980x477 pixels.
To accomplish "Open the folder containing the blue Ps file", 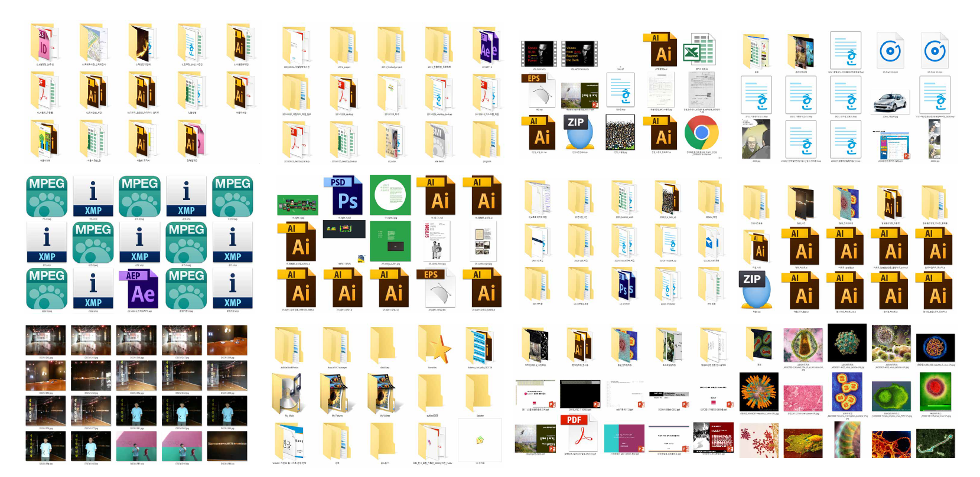I will click(x=625, y=284).
